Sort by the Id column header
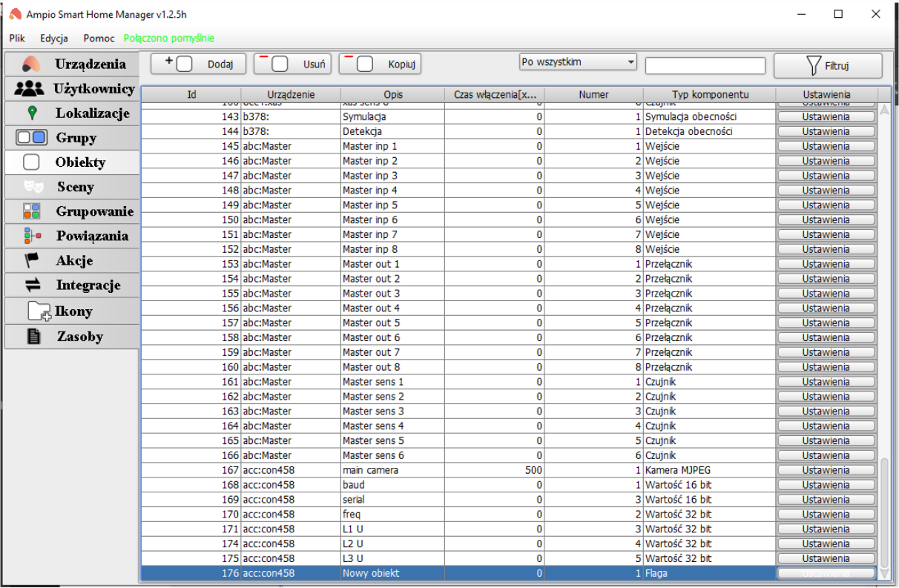Screen dimensions: 899x588 (191, 94)
